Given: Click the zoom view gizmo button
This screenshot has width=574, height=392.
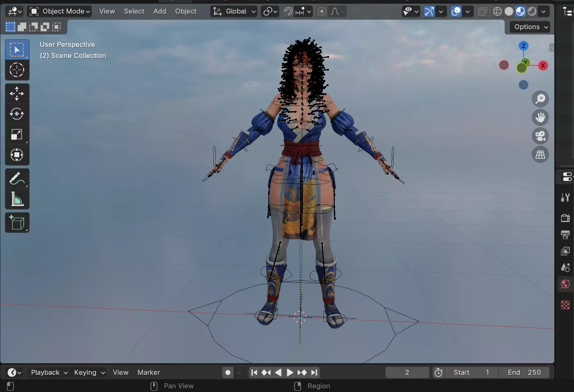Looking at the screenshot, I should (x=540, y=99).
